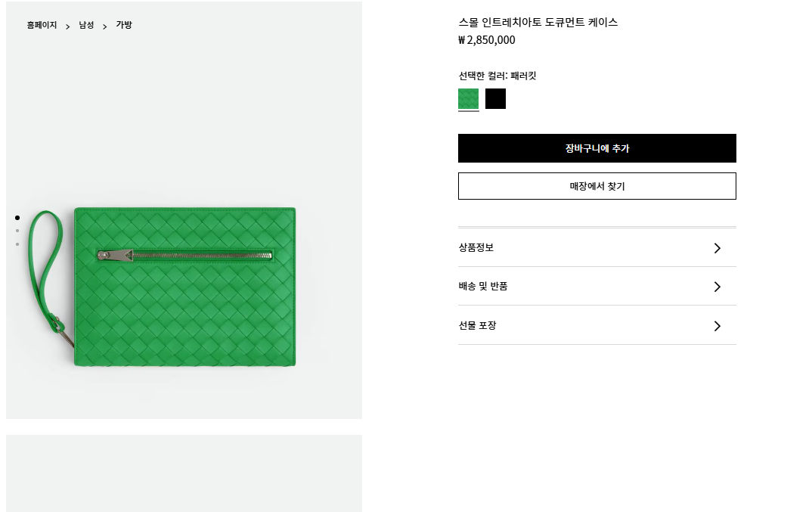Click the arrow icon beside 배송 및 반품

click(717, 287)
